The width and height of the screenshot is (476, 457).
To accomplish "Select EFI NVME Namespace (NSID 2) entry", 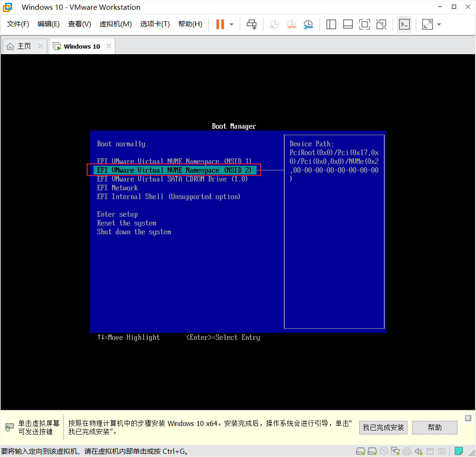I will pos(174,170).
